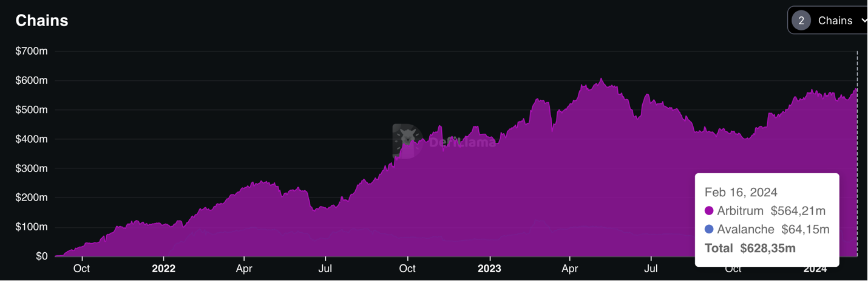Click the $500m y-axis label
This screenshot has height=282, width=868.
(x=32, y=109)
